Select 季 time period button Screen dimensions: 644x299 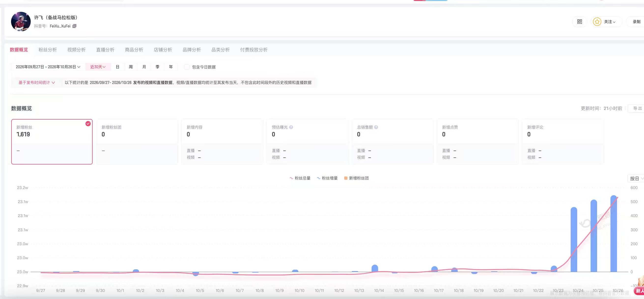click(x=157, y=67)
